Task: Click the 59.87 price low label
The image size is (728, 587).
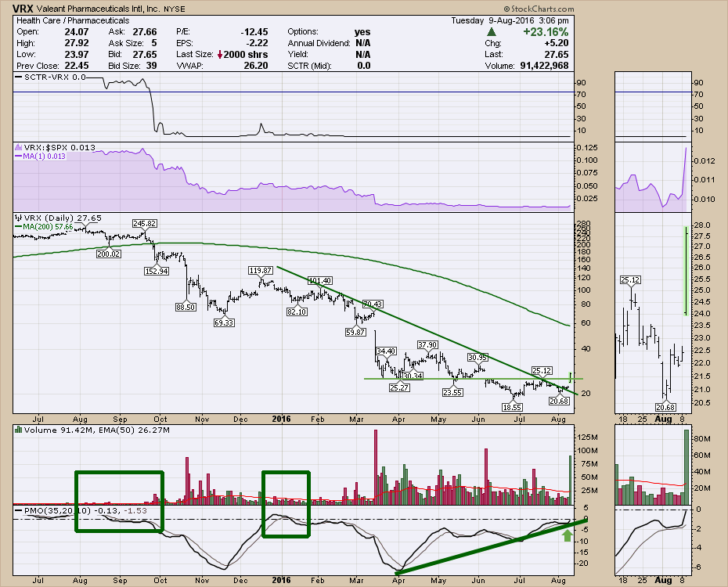Action: pyautogui.click(x=355, y=333)
